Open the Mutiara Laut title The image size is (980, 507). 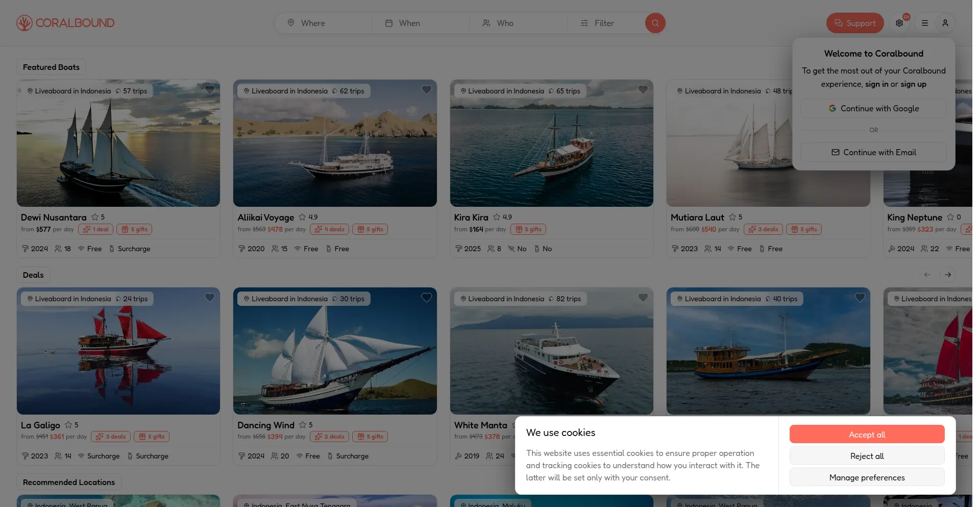tap(697, 218)
